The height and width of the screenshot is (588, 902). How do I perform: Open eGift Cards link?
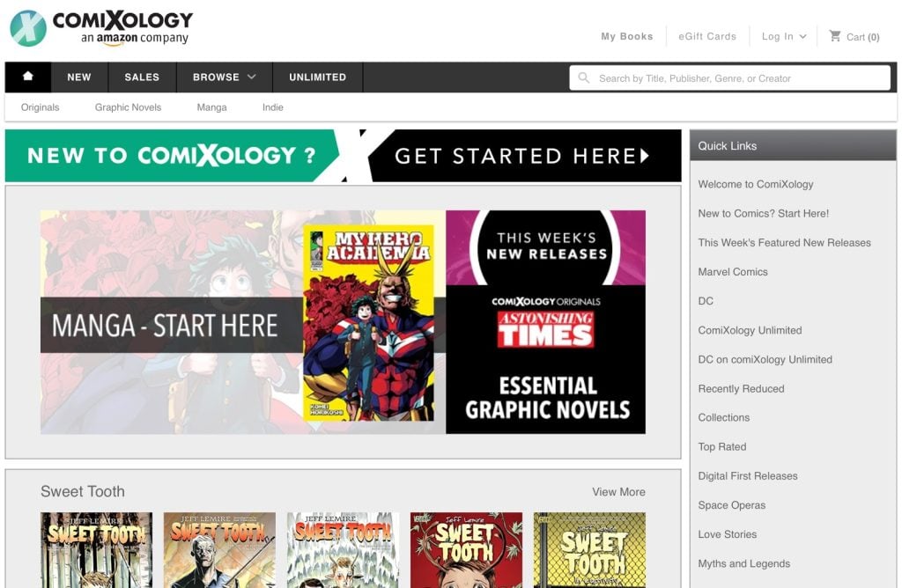click(x=707, y=36)
